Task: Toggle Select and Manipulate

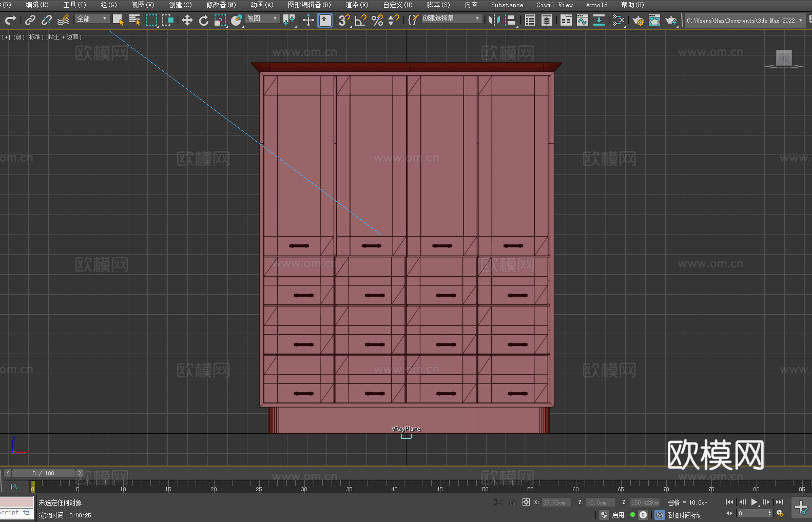Action: point(308,20)
